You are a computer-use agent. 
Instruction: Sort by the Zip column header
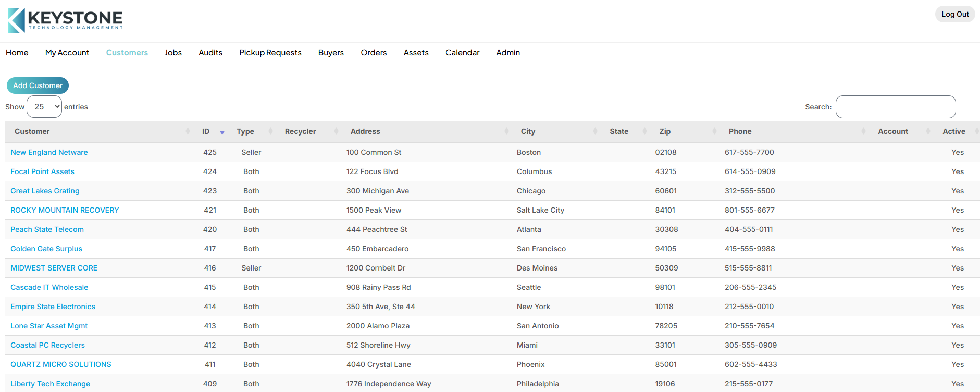pyautogui.click(x=665, y=132)
